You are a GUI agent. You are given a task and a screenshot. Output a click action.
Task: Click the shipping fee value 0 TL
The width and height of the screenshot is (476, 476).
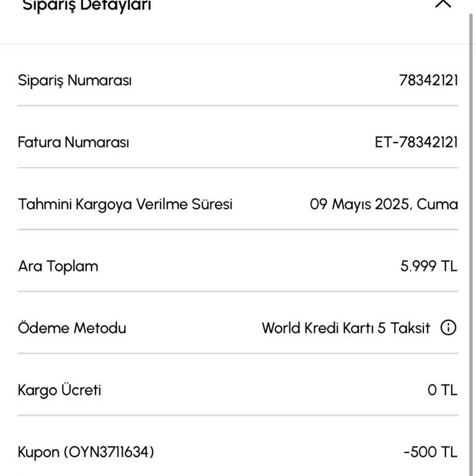coord(442,390)
